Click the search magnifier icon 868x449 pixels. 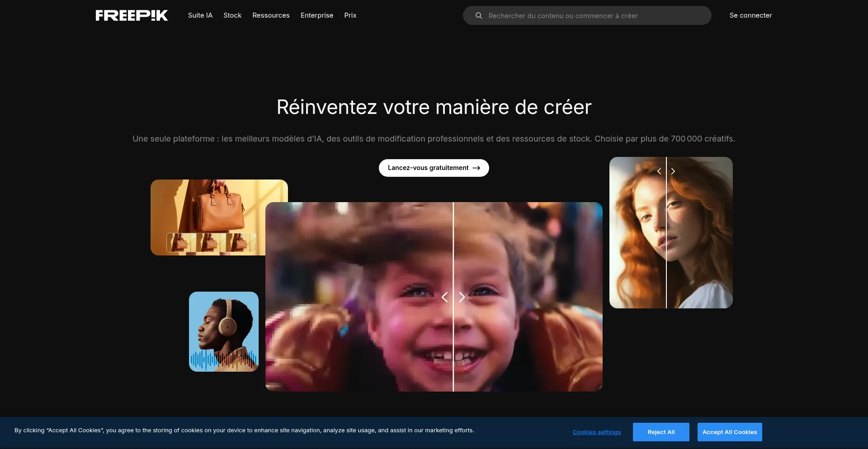(479, 16)
